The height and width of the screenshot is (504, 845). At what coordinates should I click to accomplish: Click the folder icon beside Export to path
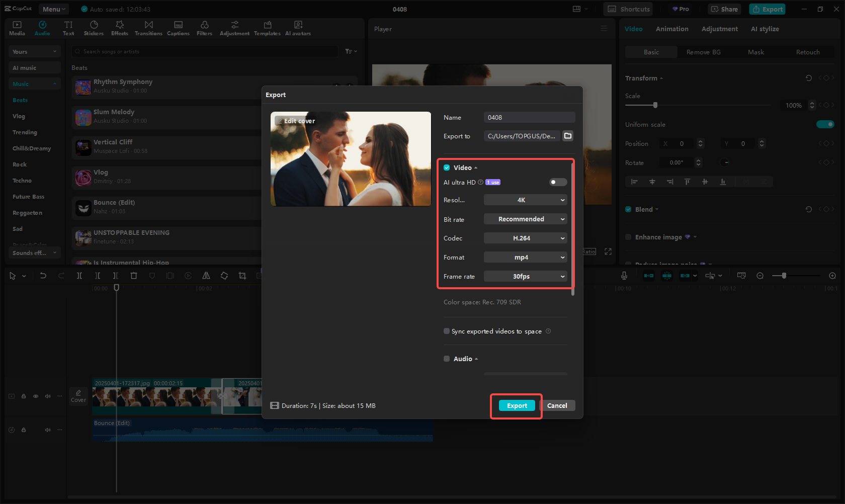pyautogui.click(x=568, y=136)
